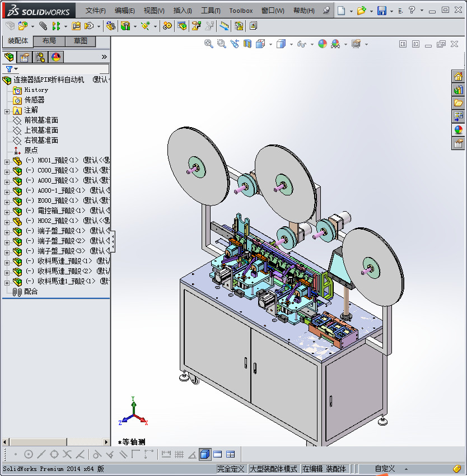The height and width of the screenshot is (476, 467).
Task: Click the Show Hidden Components icon
Action: click(x=110, y=26)
